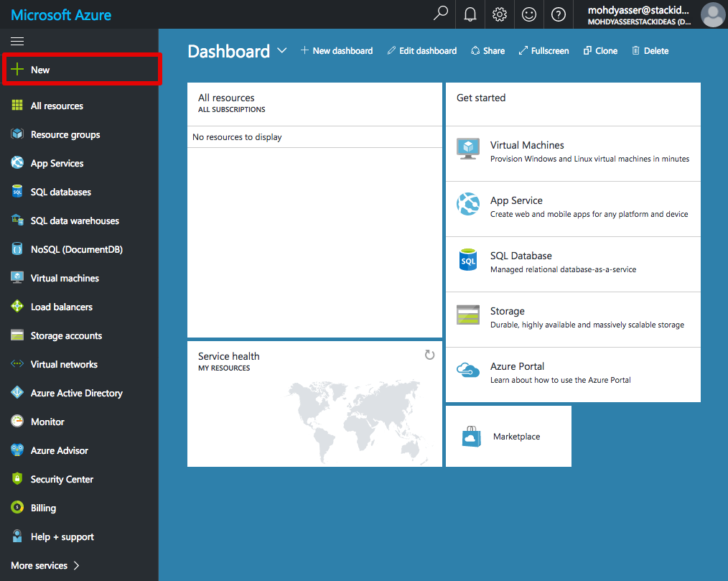Open account menu mohdyasser@stackid...
This screenshot has width=728, height=581.
(639, 15)
